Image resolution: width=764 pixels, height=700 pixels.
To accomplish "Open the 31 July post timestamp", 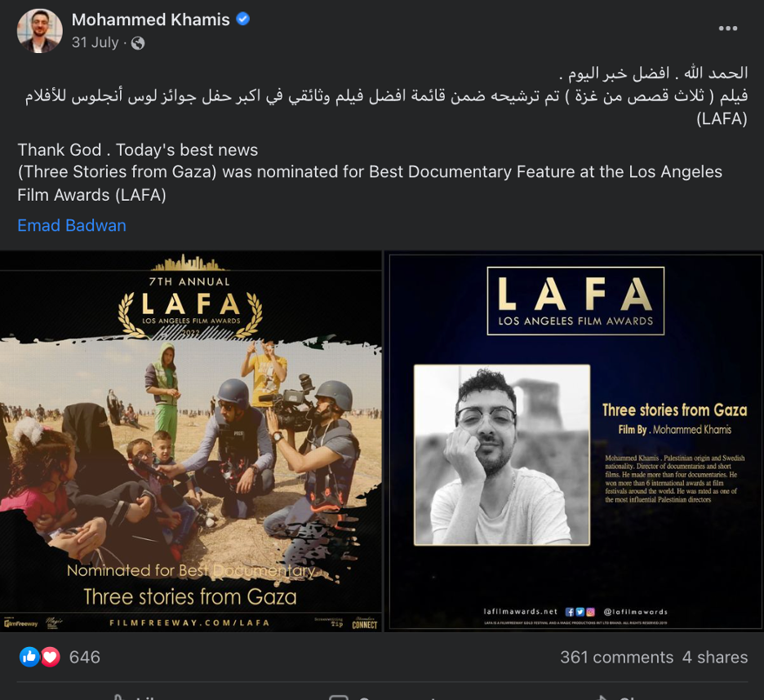I will [x=95, y=42].
